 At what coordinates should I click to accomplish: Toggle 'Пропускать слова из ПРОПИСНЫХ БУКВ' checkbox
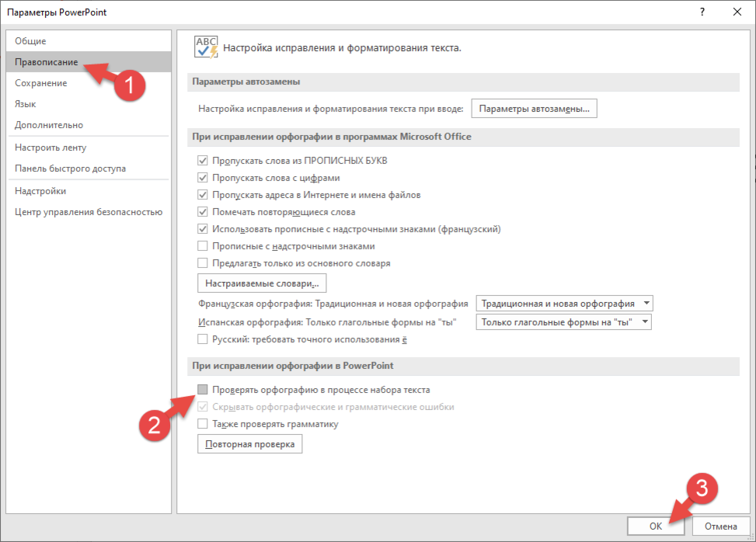[x=203, y=161]
